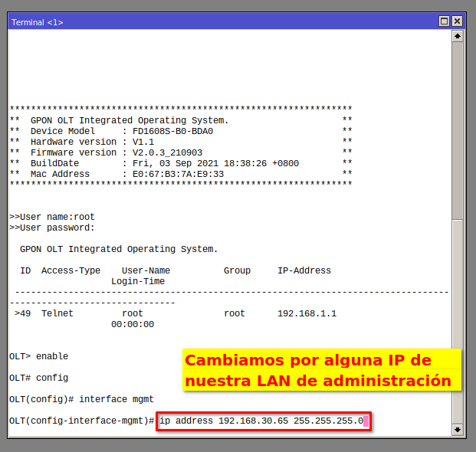This screenshot has width=476, height=452.
Task: Click the Telnet session entry in table
Action: tap(57, 313)
